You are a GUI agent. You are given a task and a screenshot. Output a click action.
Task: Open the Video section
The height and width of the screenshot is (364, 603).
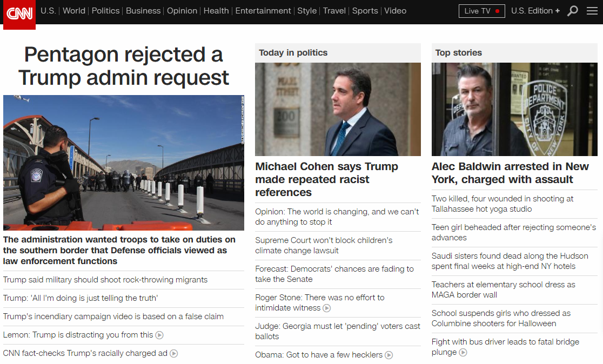pyautogui.click(x=396, y=11)
